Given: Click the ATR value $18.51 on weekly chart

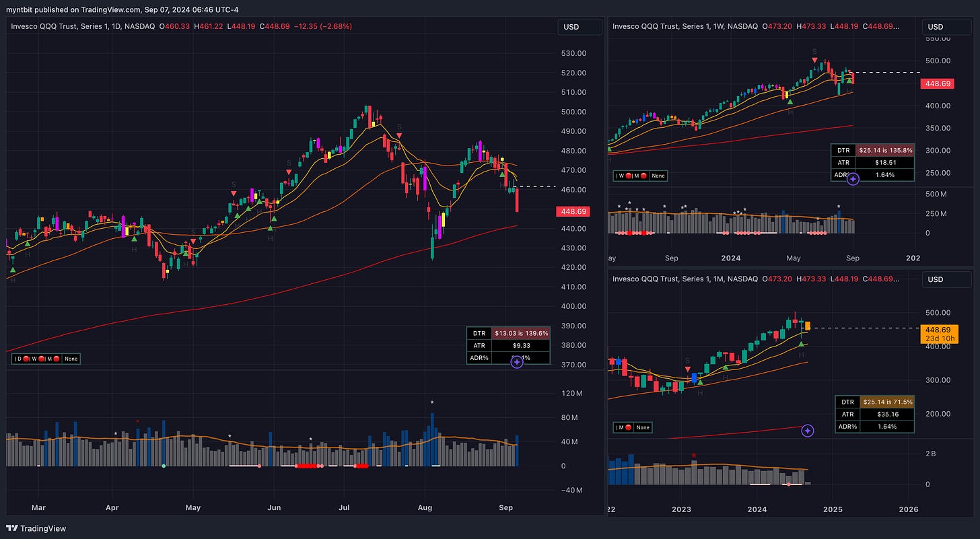Looking at the screenshot, I should coord(884,162).
